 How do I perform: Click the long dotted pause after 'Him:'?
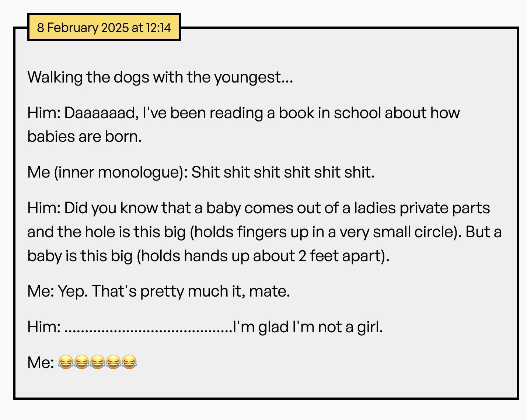click(149, 327)
